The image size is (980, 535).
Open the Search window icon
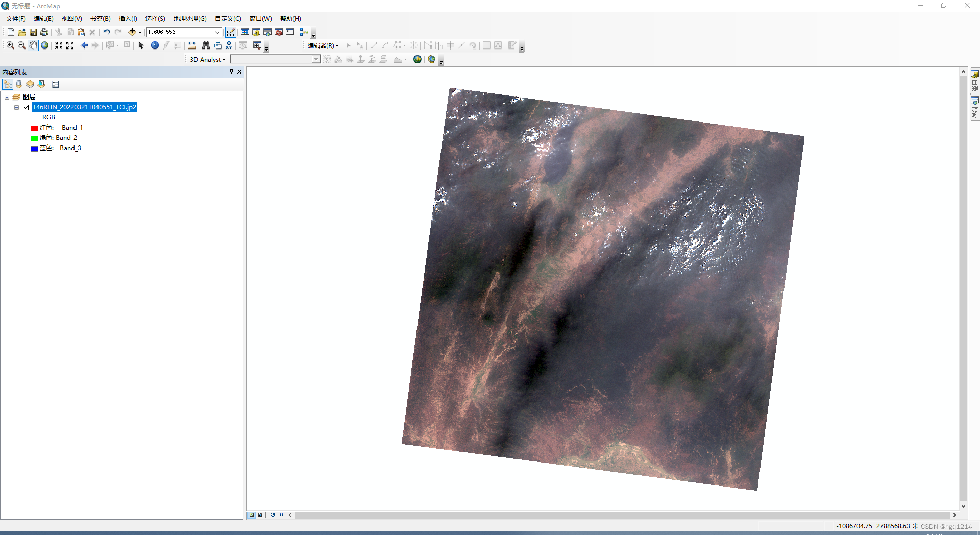click(x=267, y=32)
